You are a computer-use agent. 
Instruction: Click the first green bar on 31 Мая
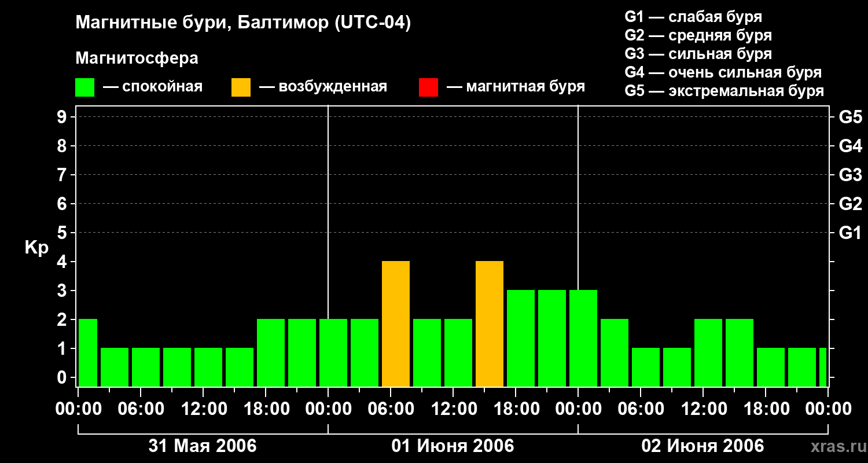click(87, 352)
